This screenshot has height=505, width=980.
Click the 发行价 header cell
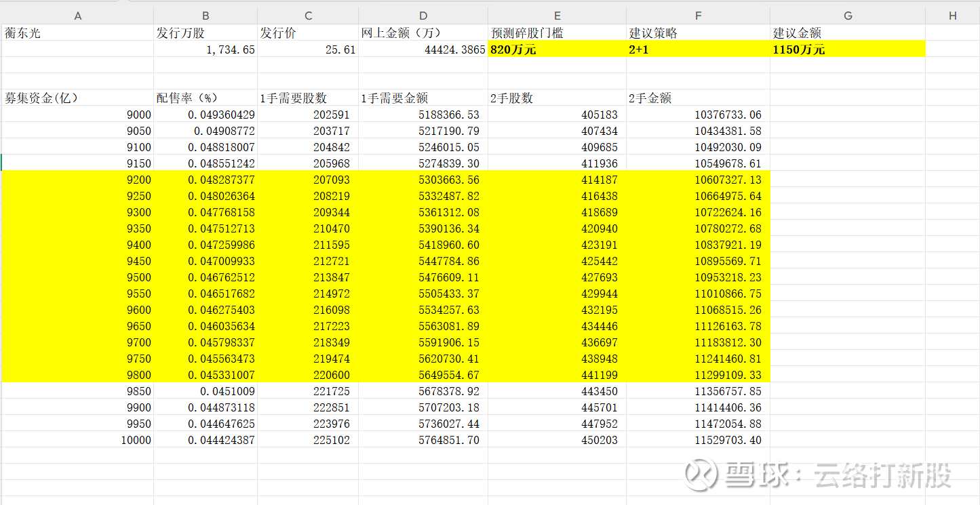(308, 33)
